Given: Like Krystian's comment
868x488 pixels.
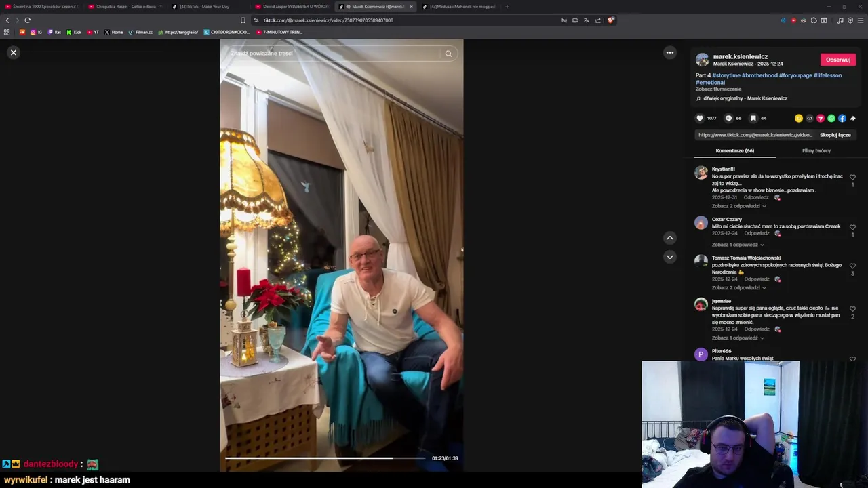Looking at the screenshot, I should (x=852, y=177).
